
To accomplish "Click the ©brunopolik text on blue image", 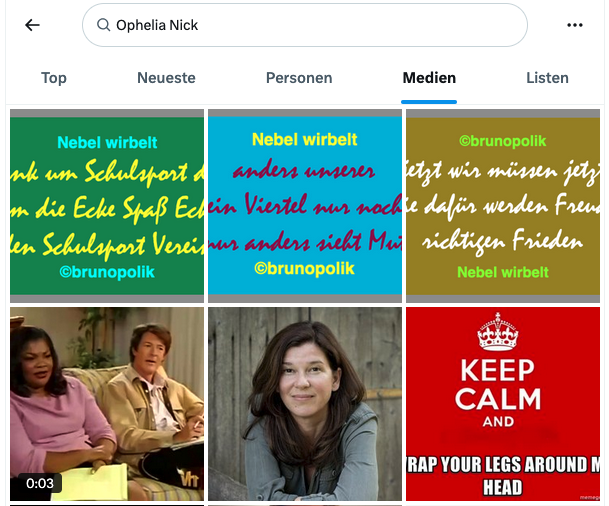I will point(304,268).
